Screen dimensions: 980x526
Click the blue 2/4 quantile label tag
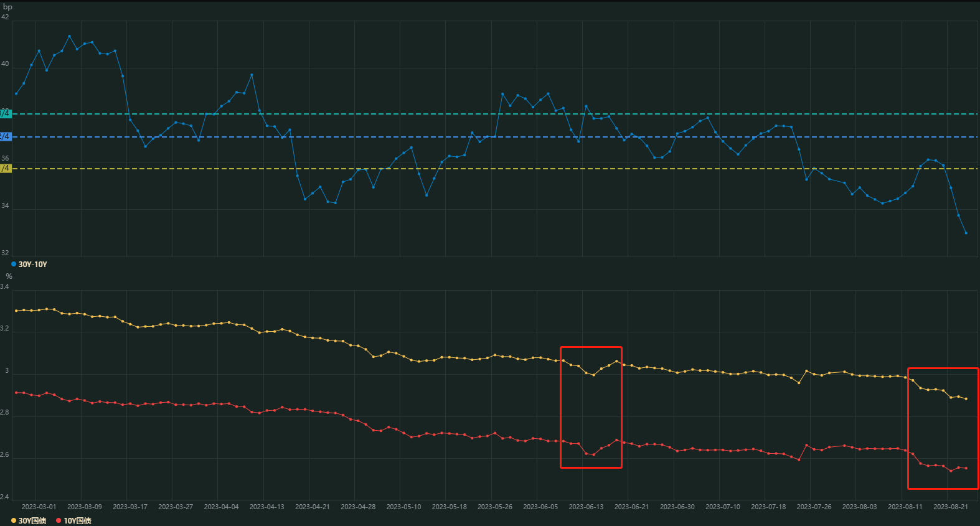[5, 136]
